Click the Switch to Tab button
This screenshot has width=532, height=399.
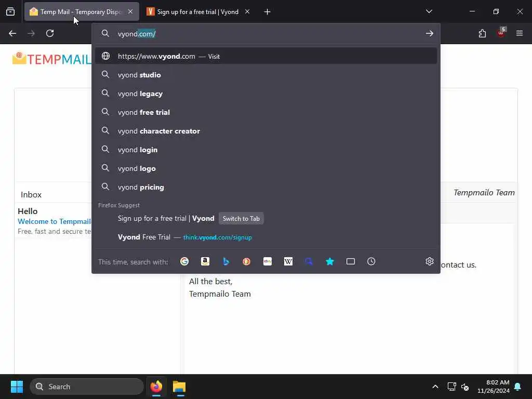tap(241, 219)
